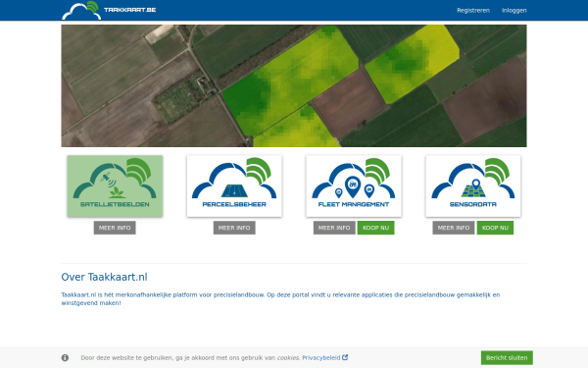588x368 pixels.
Task: Click Meer Info under Satellietbeelden
Action: click(115, 228)
